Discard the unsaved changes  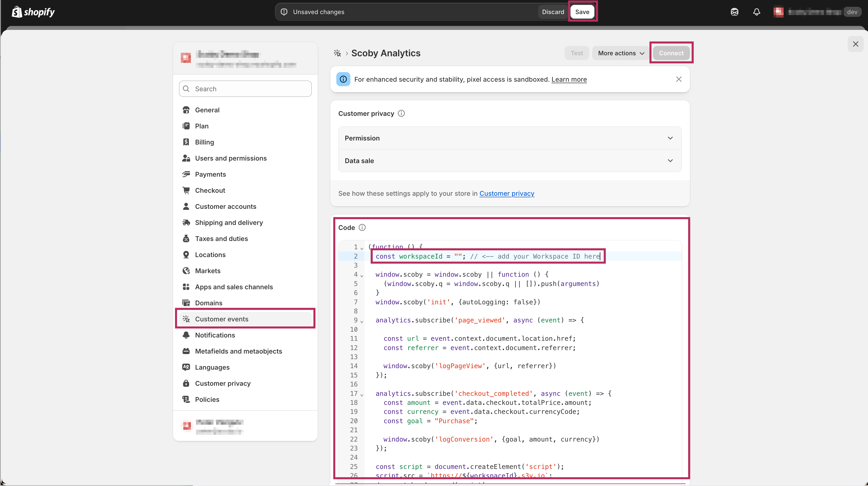[x=553, y=12]
